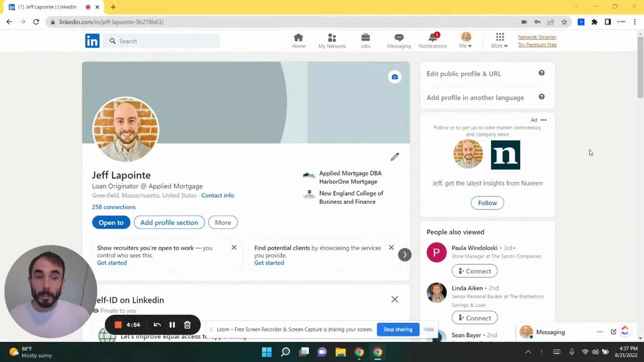Screen dimensions: 644x362
Task: Edit cover photo via camera icon
Action: [x=395, y=77]
